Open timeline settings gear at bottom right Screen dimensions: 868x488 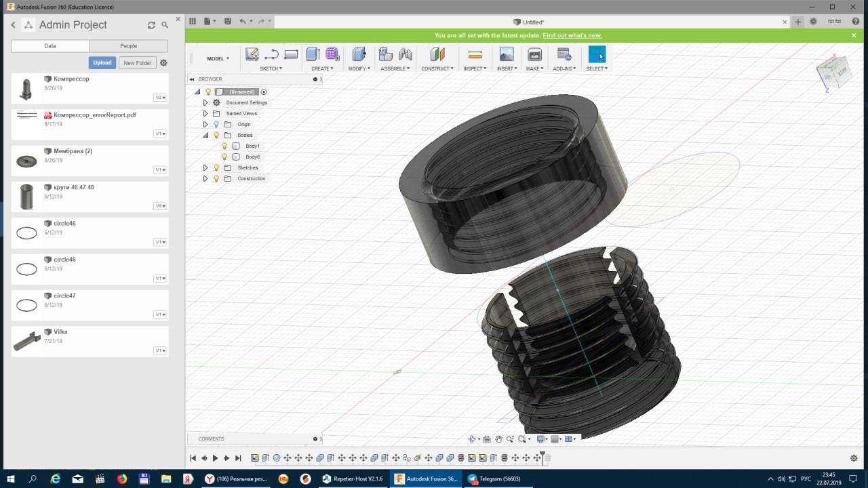coord(854,458)
